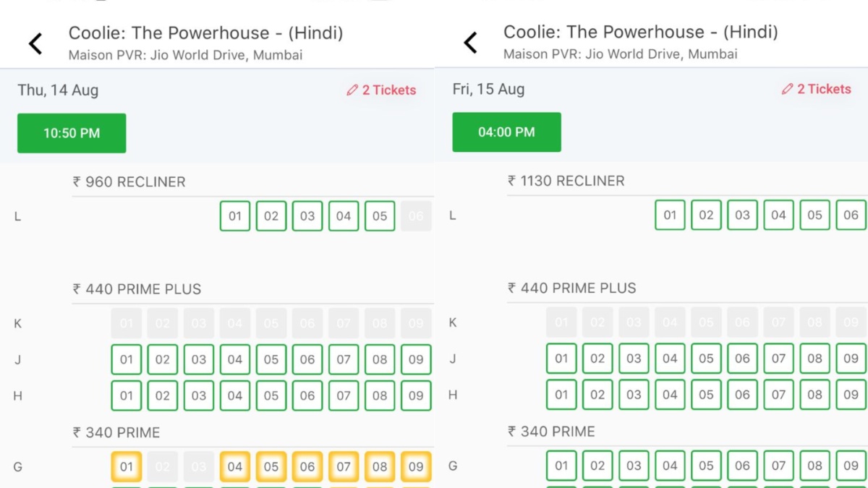The image size is (868, 488).
Task: Click the pencil edit icon beside 2 Tickets on Thursday
Action: coord(352,90)
